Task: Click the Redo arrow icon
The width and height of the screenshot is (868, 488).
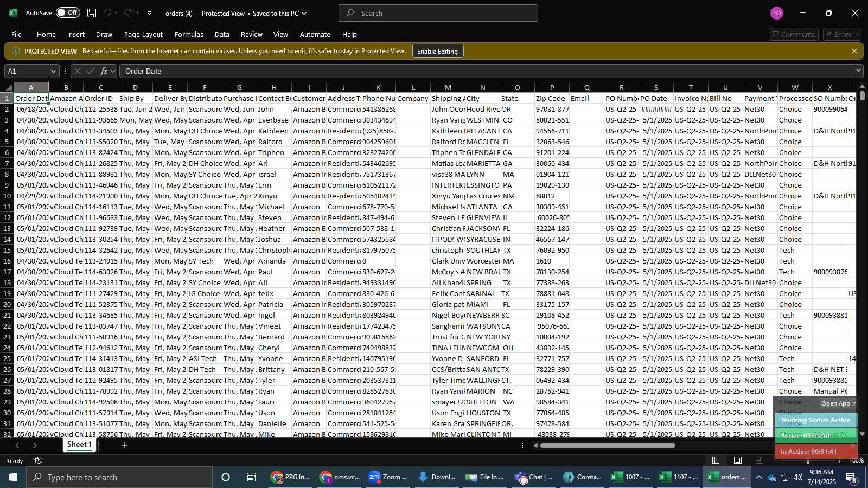Action: click(129, 13)
